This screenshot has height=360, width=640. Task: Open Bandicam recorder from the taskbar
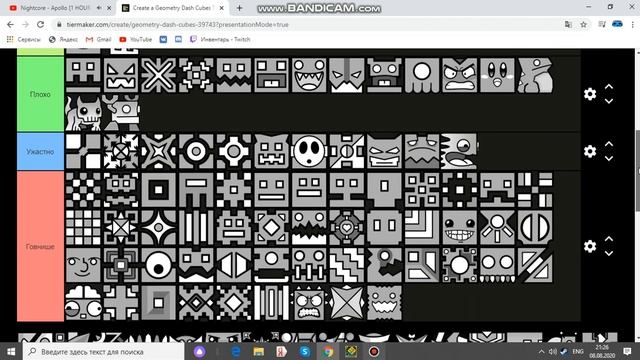(374, 351)
